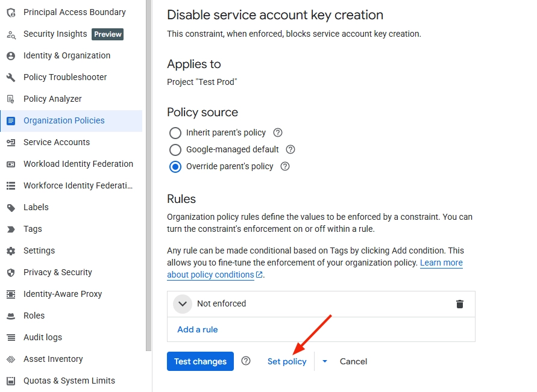Click the Test changes button
537x392 pixels.
200,361
